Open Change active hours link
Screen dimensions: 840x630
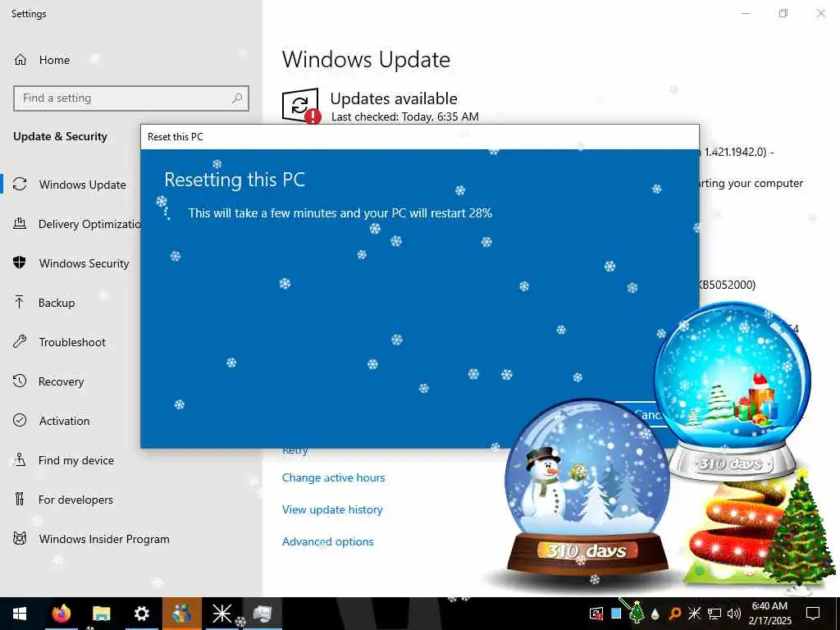click(333, 478)
